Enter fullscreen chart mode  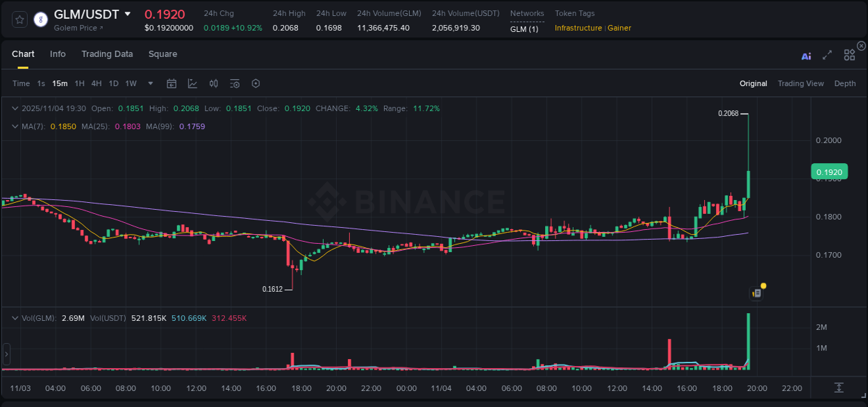click(827, 56)
